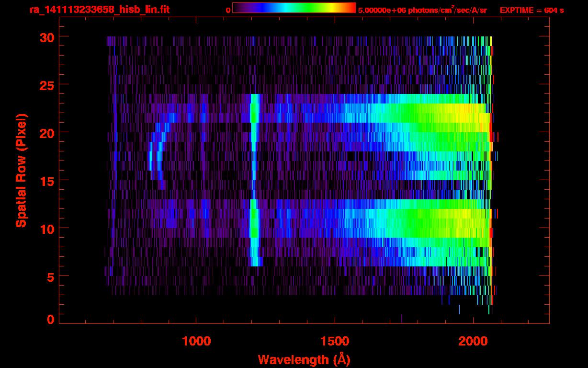The height and width of the screenshot is (368, 588).
Task: Click the y-axis tick label 5
Action: click(50, 276)
